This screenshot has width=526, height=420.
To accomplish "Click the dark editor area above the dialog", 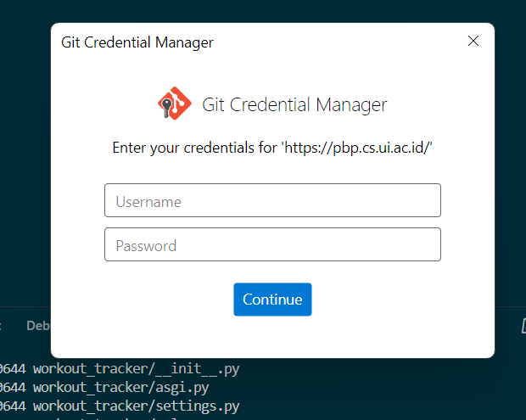I will coord(263,11).
